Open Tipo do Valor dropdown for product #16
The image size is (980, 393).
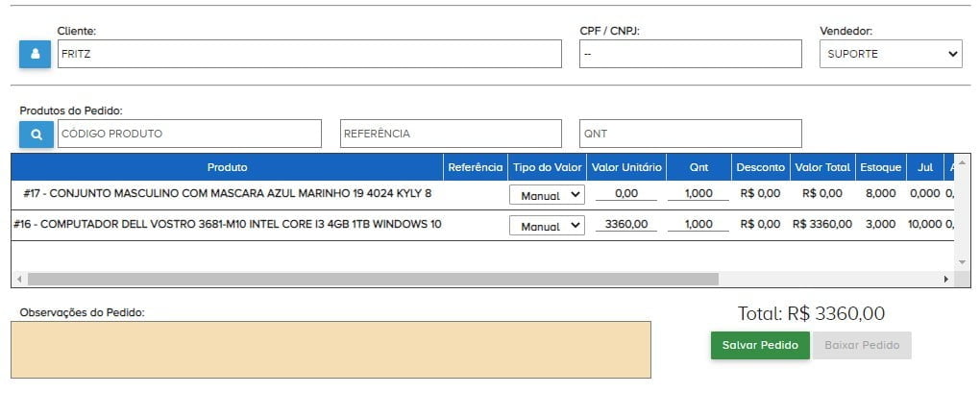(x=547, y=225)
